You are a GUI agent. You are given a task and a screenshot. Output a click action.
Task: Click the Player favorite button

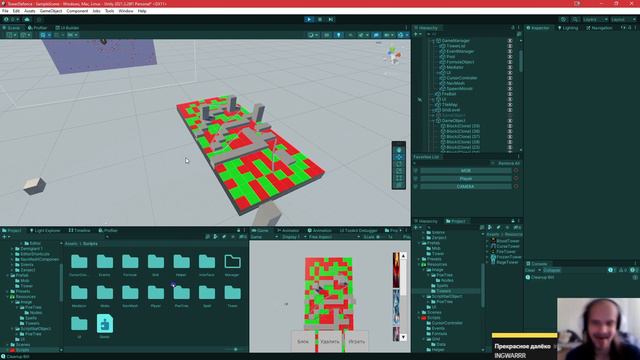[x=466, y=178]
